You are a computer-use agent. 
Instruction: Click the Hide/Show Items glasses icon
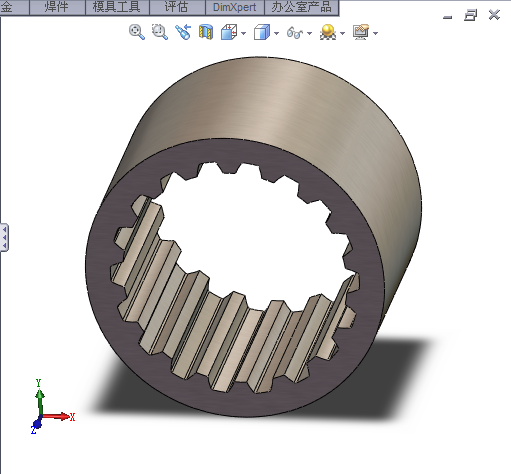295,32
